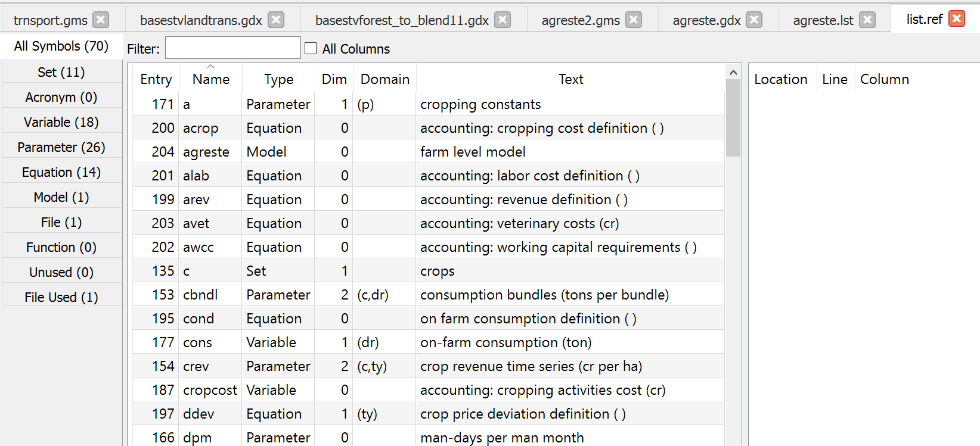
Task: Close the trnsport.gms tab
Action: tap(101, 20)
